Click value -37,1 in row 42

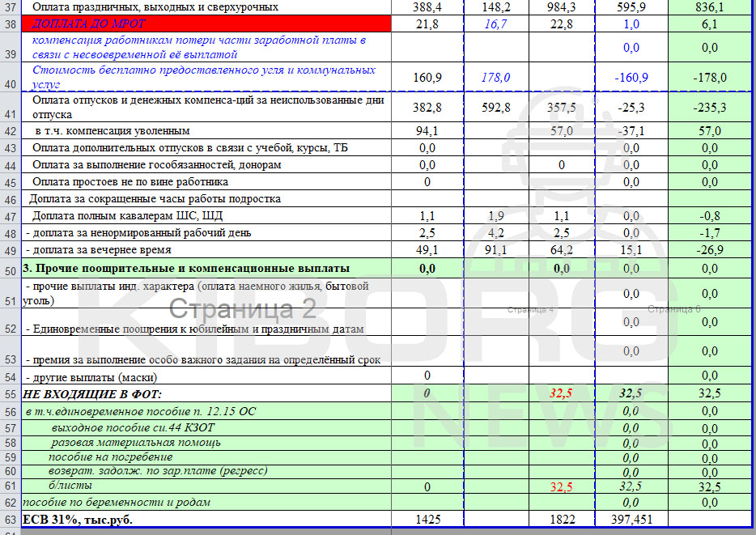631,130
